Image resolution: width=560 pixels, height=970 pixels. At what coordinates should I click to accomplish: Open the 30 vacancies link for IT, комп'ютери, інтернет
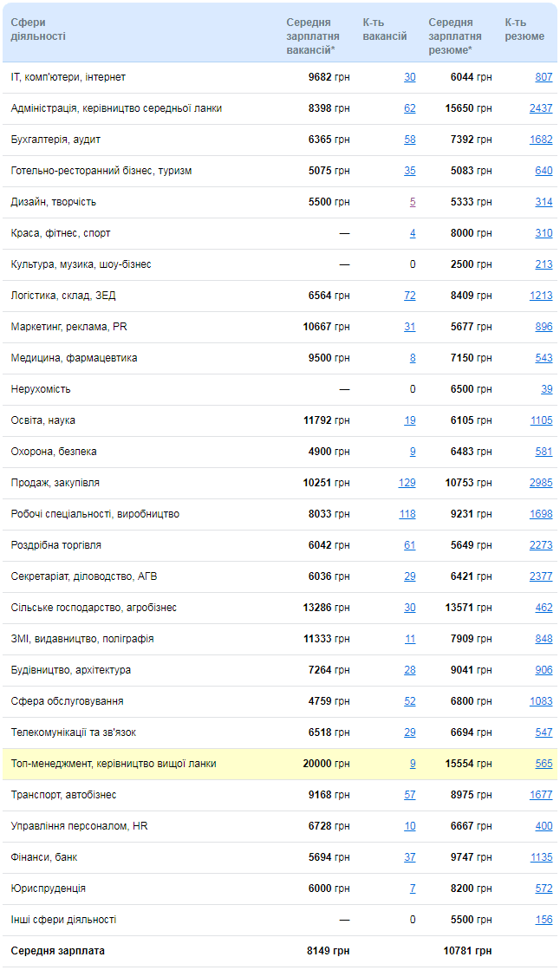[x=410, y=77]
